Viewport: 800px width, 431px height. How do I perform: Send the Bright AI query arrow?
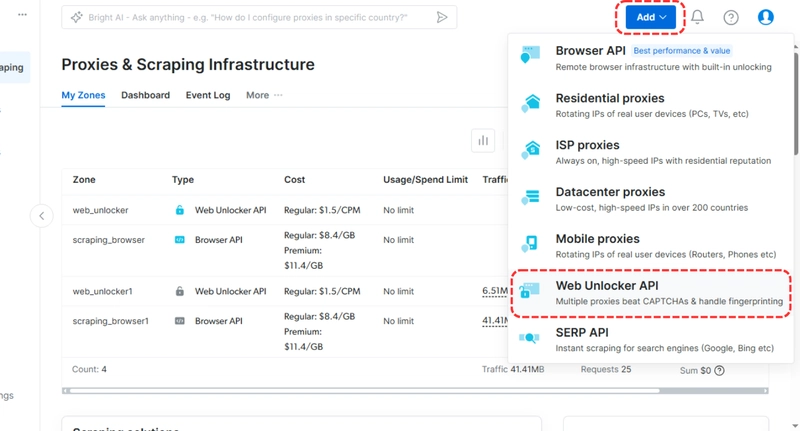coord(442,17)
